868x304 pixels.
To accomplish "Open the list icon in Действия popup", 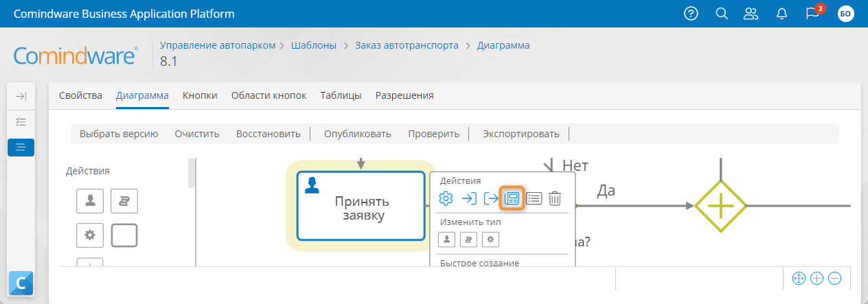I will click(x=534, y=198).
